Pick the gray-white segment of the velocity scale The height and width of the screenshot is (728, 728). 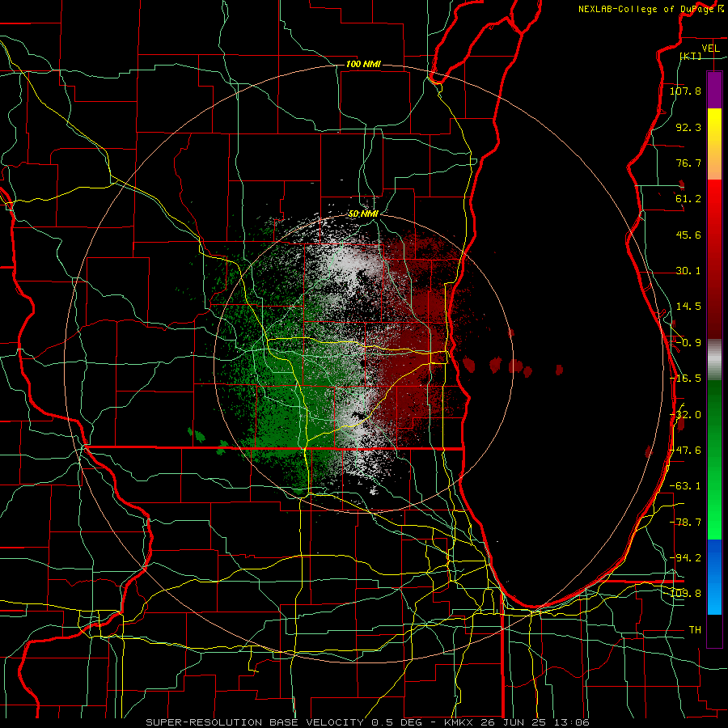coord(714,360)
